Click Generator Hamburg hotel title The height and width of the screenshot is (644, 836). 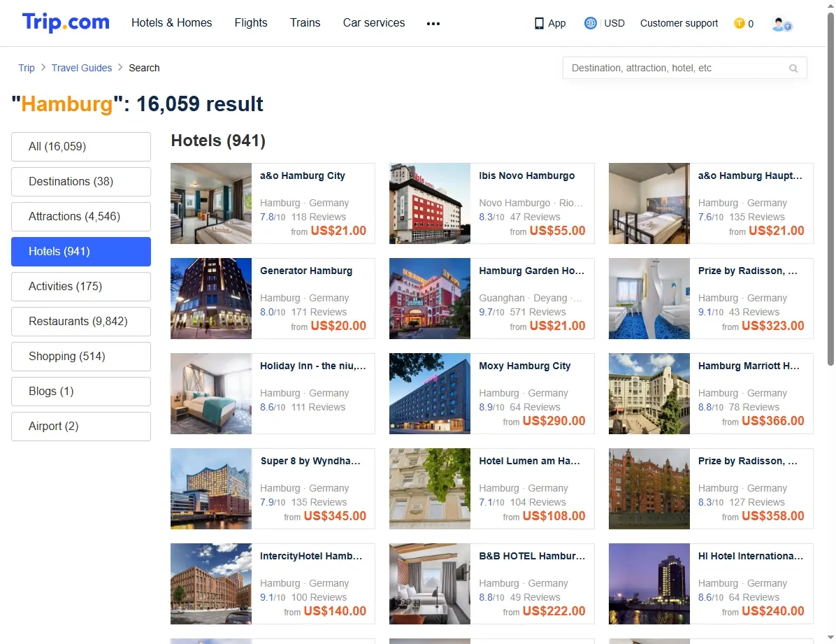point(306,271)
